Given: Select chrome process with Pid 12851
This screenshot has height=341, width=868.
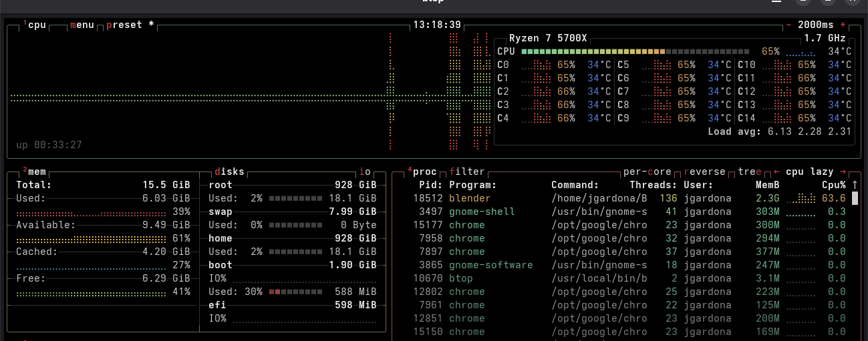Looking at the screenshot, I should click(629, 318).
